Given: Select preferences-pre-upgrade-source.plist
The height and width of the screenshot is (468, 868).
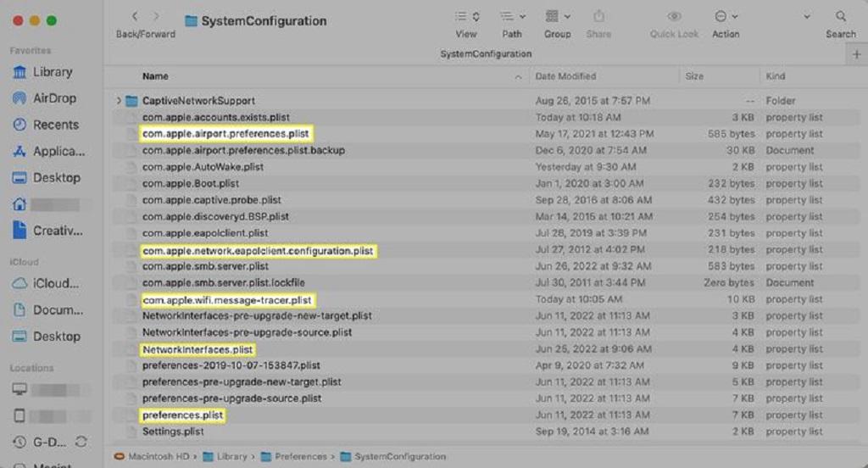Looking at the screenshot, I should pyautogui.click(x=232, y=398).
